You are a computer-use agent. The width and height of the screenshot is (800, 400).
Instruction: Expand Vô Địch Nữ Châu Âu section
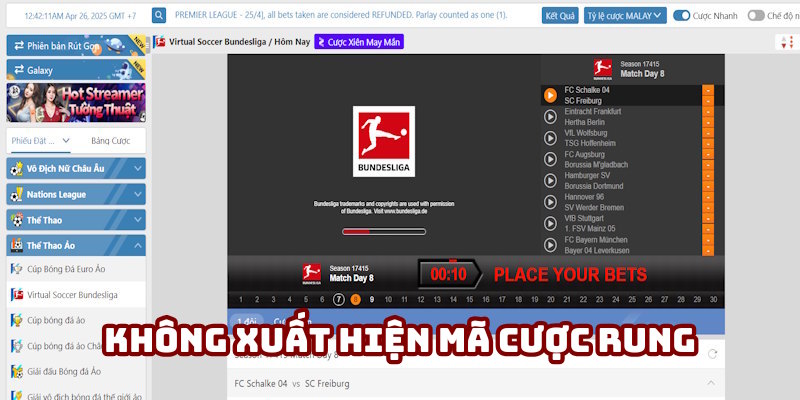coord(76,168)
